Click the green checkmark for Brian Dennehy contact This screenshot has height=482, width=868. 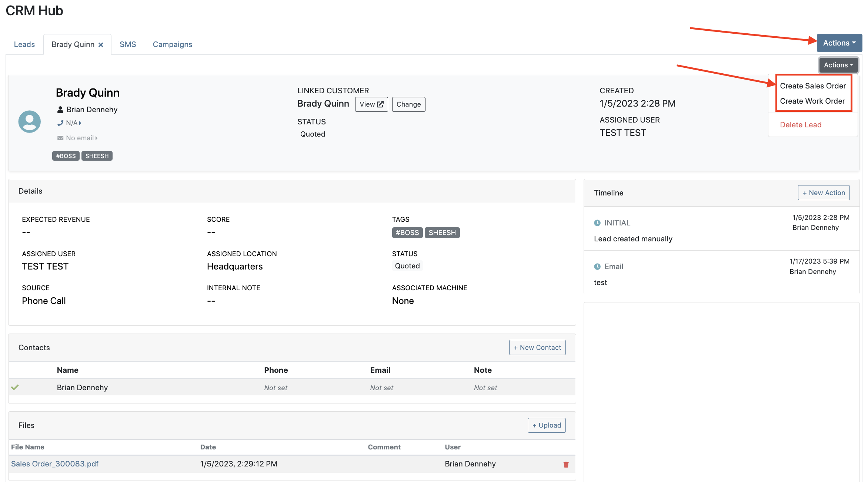tap(15, 387)
